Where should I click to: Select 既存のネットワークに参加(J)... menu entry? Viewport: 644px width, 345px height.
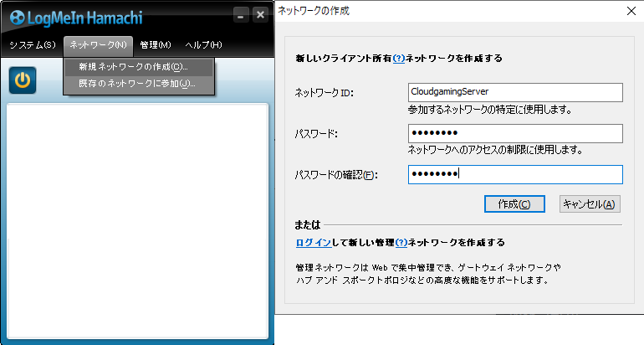(x=139, y=84)
